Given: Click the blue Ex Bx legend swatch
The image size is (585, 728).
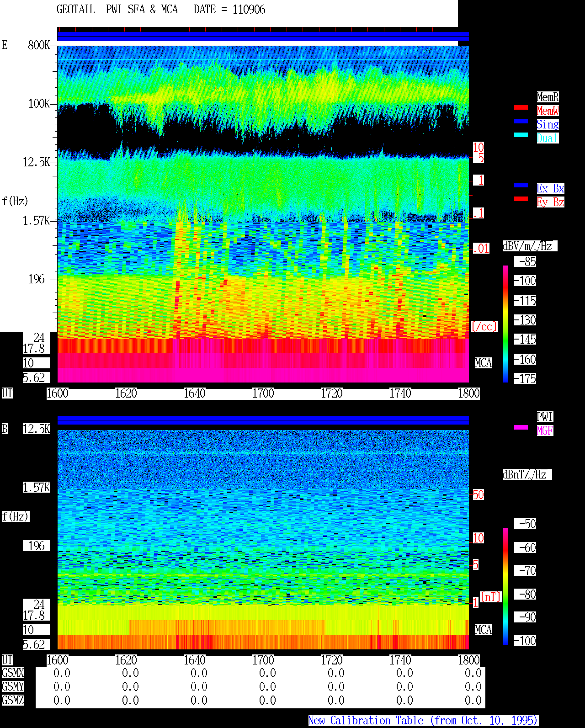Looking at the screenshot, I should (x=521, y=185).
